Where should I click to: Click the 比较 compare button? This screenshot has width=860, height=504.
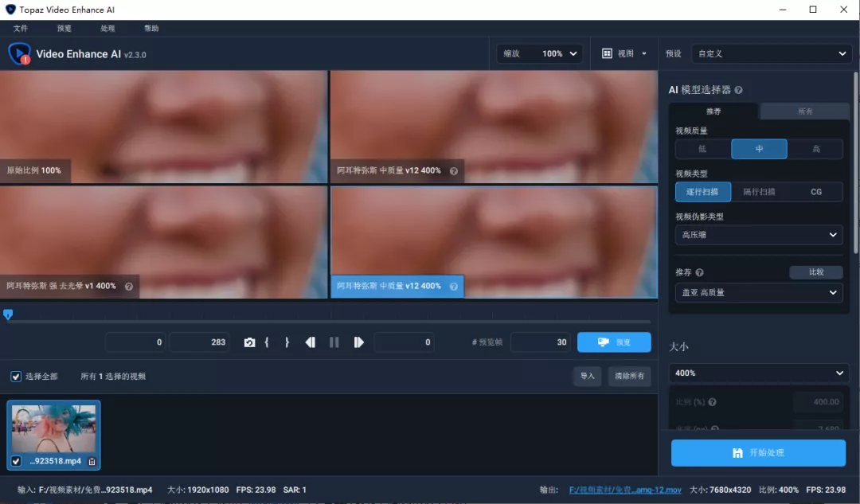point(816,272)
